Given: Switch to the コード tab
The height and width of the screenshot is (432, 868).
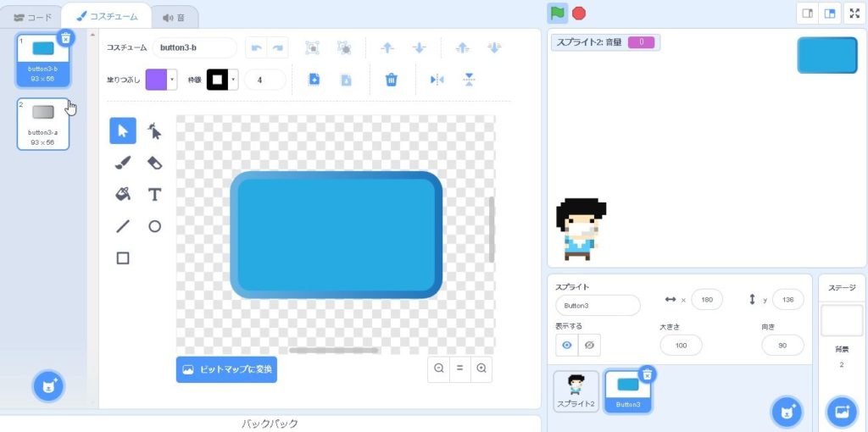Looking at the screenshot, I should coord(33,17).
